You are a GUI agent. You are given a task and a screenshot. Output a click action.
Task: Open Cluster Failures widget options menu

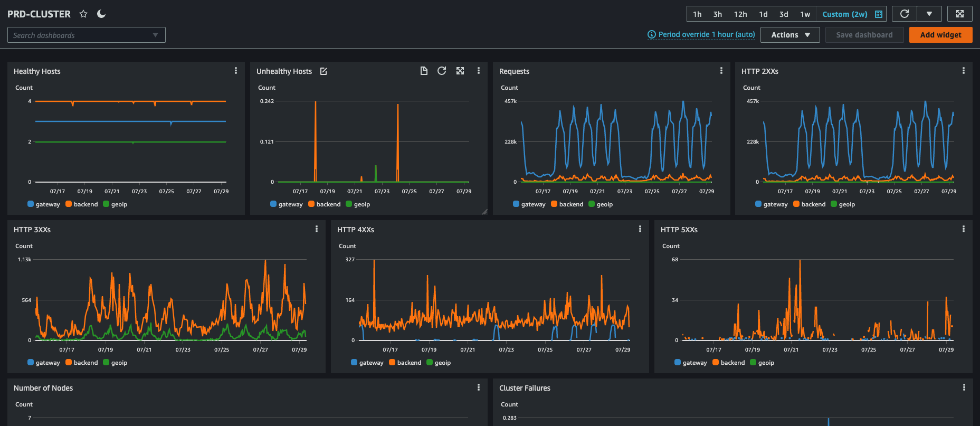click(964, 387)
